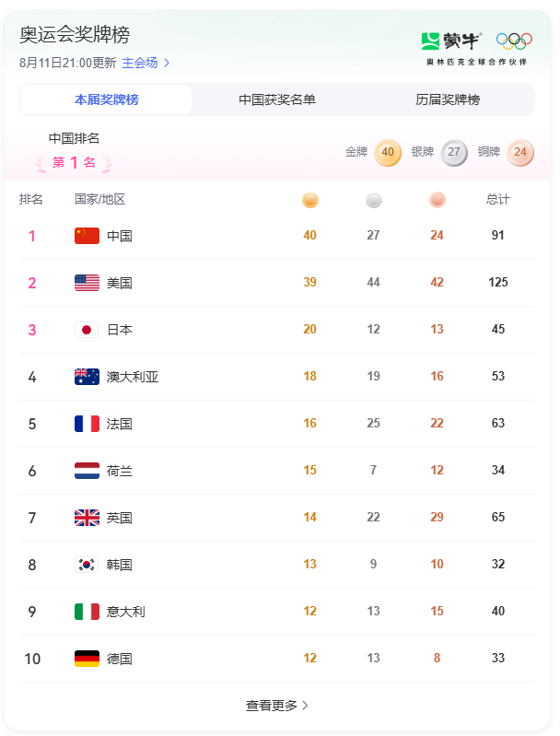Click the South Korea flag icon
The height and width of the screenshot is (736, 560).
87,565
